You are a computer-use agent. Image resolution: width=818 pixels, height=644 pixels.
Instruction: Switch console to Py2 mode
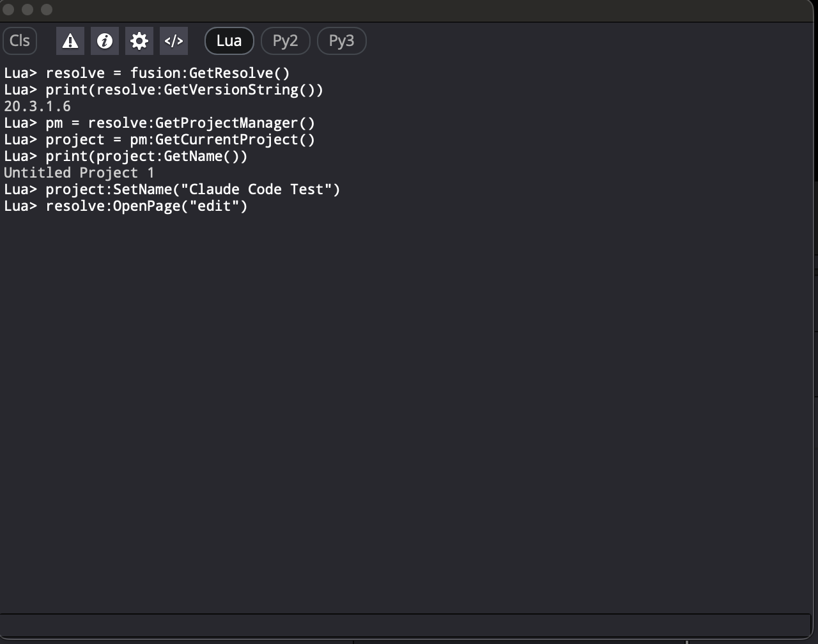click(x=285, y=41)
